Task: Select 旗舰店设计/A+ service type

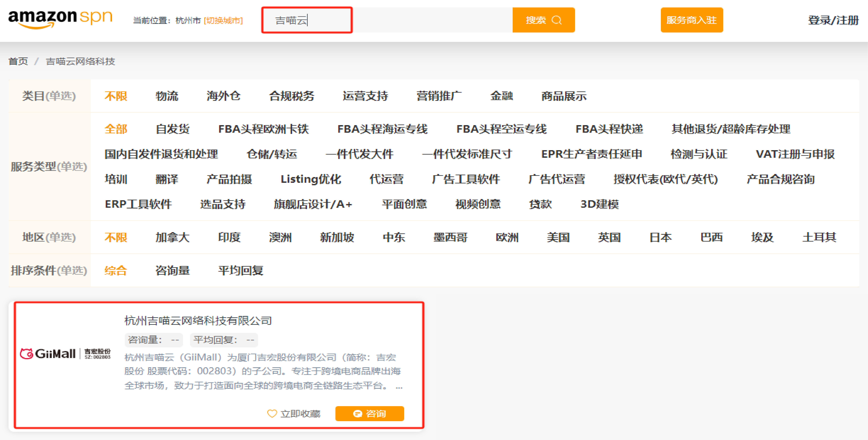Action: pyautogui.click(x=313, y=204)
